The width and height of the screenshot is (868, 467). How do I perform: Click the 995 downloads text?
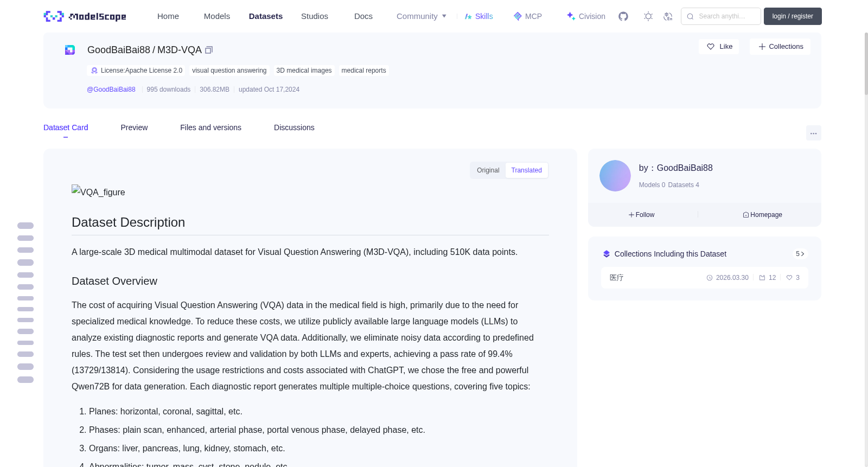pyautogui.click(x=169, y=89)
